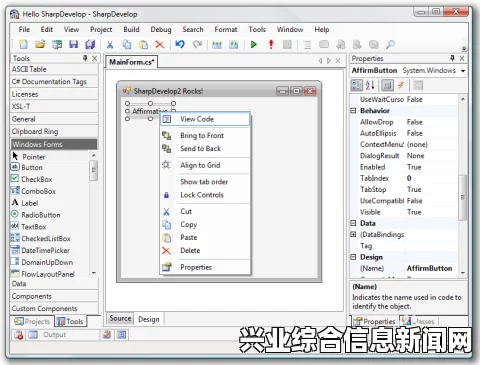The image size is (480, 365).
Task: Switch to the Tools panel tab
Action: coord(70,322)
